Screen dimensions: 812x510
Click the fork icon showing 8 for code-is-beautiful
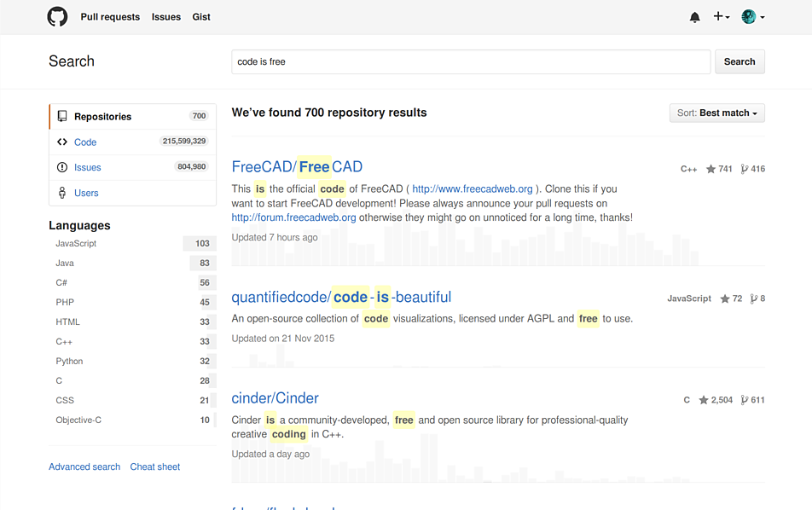click(754, 298)
